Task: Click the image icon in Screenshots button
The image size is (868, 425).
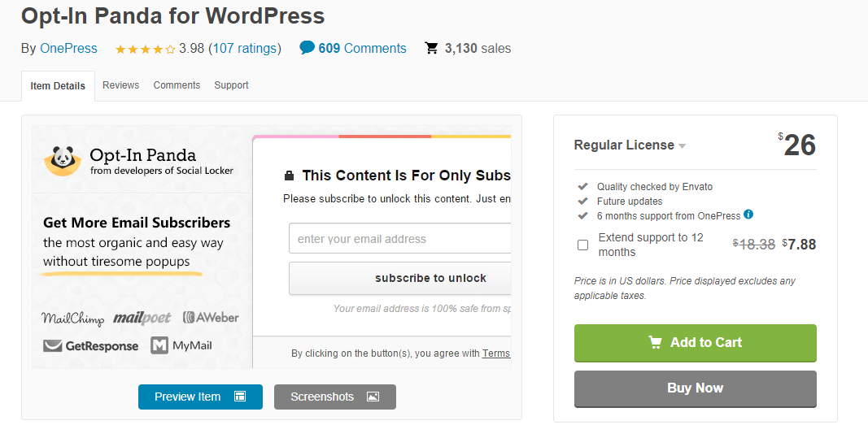Action: [x=373, y=397]
